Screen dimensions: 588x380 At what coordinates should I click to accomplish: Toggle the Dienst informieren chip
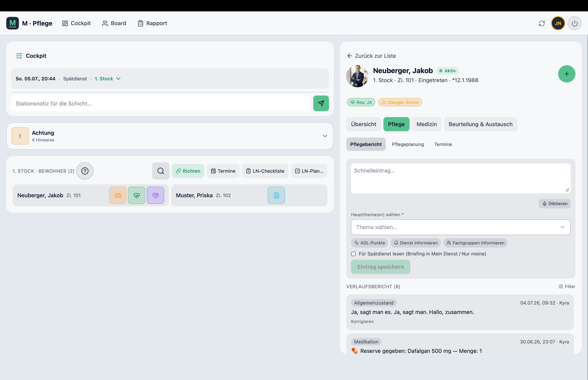416,243
